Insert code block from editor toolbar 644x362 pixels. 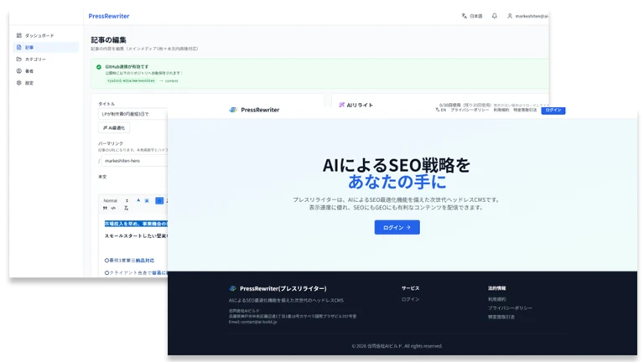point(113,208)
